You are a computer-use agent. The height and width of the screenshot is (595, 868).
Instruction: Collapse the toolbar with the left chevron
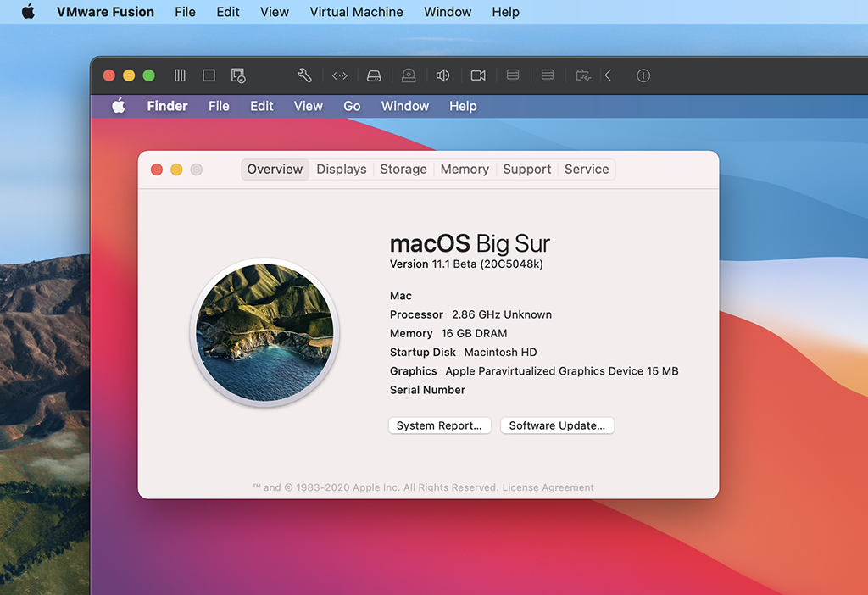coord(608,75)
